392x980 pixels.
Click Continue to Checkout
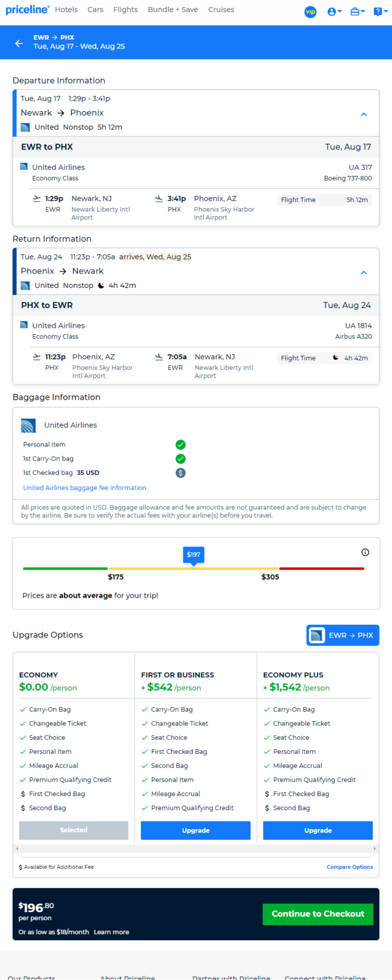(x=318, y=914)
